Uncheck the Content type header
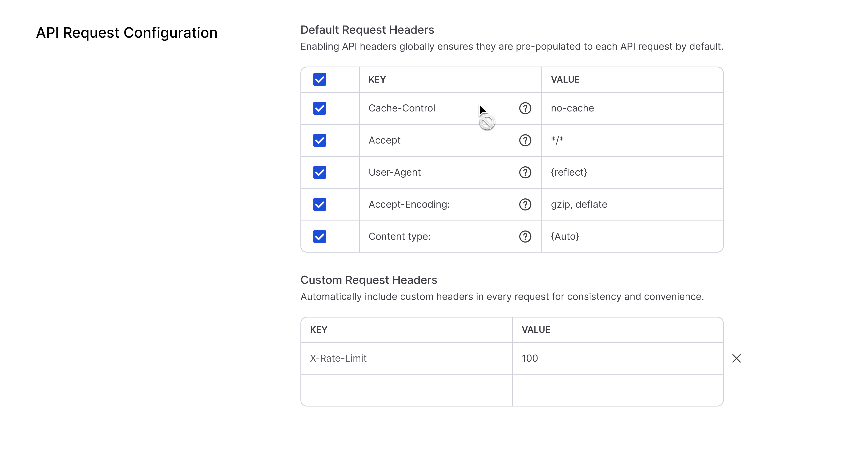Viewport: 868px width, 451px height. pyautogui.click(x=319, y=236)
